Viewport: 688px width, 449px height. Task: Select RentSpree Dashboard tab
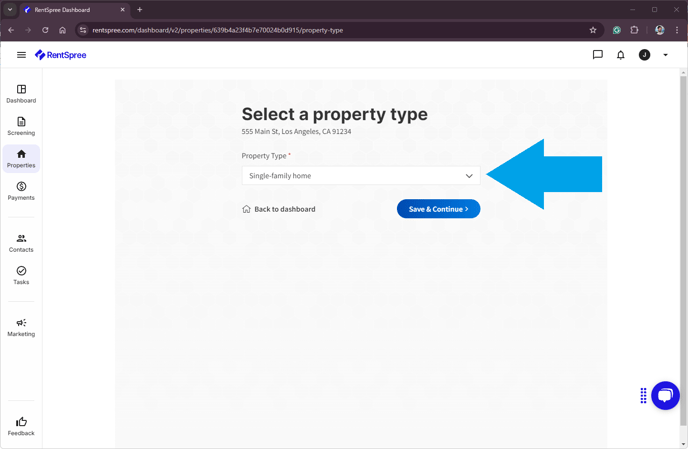tap(75, 10)
